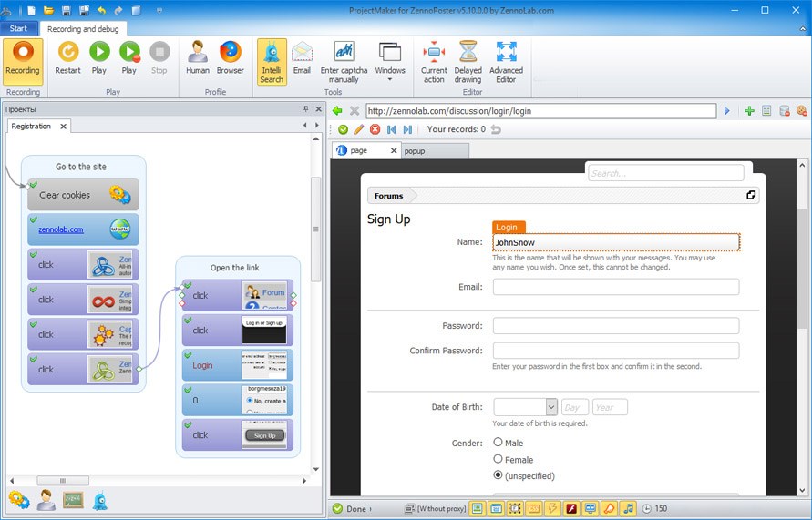Click Enter captcha manually icon
This screenshot has width=812, height=520.
[344, 60]
